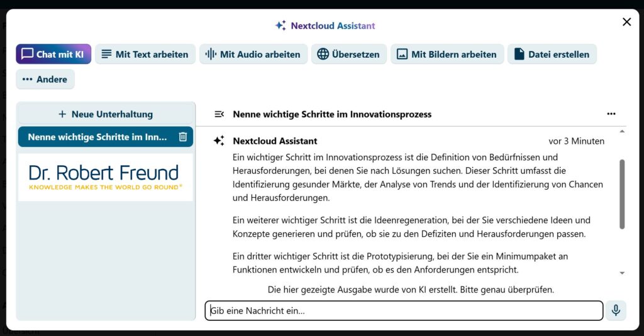The width and height of the screenshot is (644, 336).
Task: Open the conversation three-dots options menu
Action: [x=611, y=114]
